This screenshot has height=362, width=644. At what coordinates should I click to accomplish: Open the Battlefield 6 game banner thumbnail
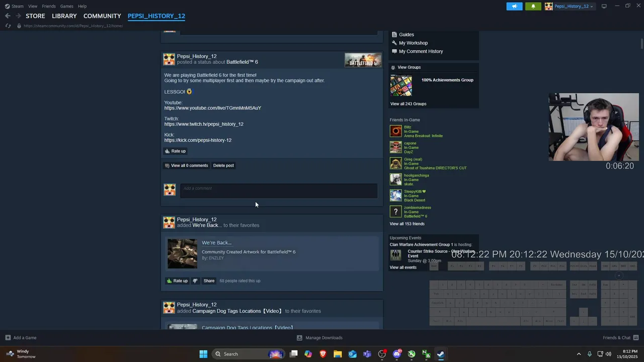[363, 60]
